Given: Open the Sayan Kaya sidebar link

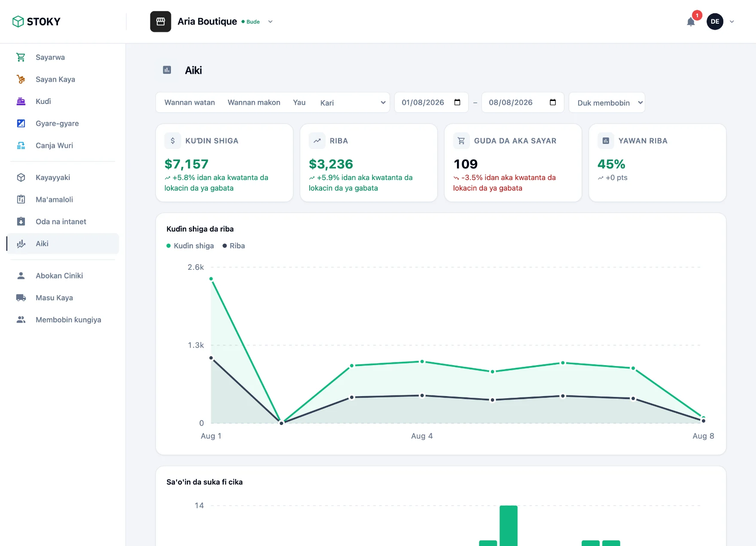Looking at the screenshot, I should (63, 79).
